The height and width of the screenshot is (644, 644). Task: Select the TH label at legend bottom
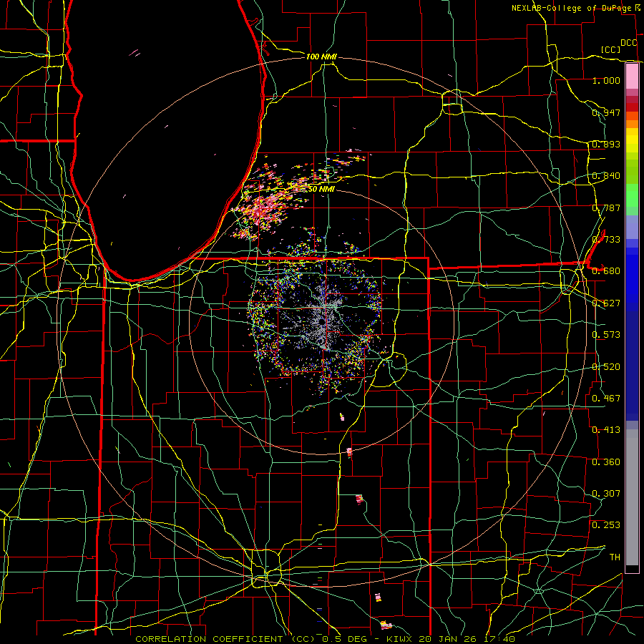click(615, 557)
